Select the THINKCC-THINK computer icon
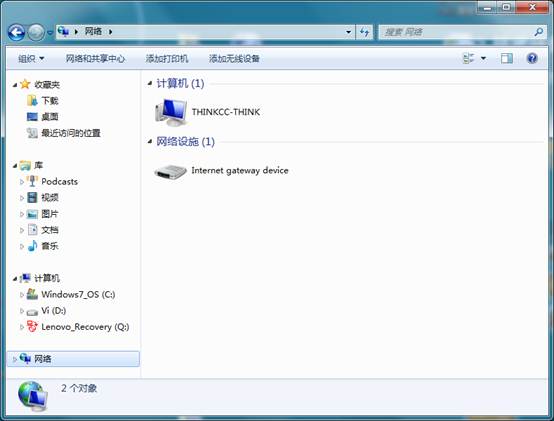Screen dimensions: 554x421 click(x=171, y=112)
